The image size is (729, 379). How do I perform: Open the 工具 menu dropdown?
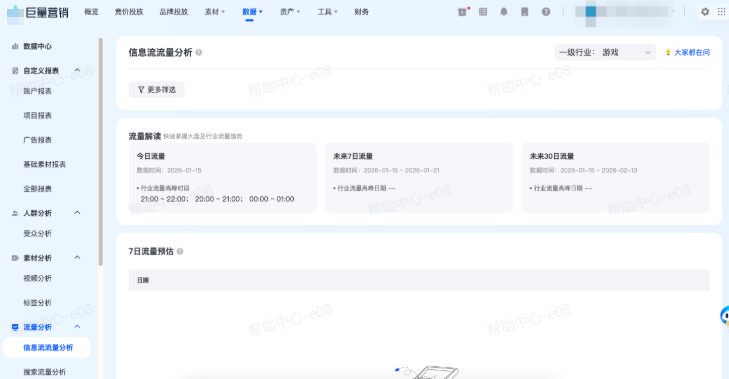(328, 12)
